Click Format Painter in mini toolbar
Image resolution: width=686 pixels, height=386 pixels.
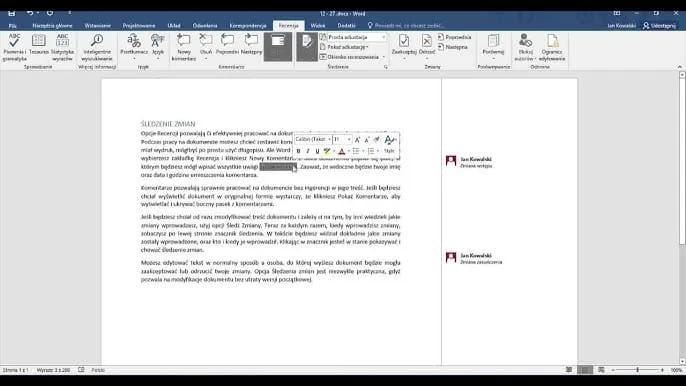point(376,140)
